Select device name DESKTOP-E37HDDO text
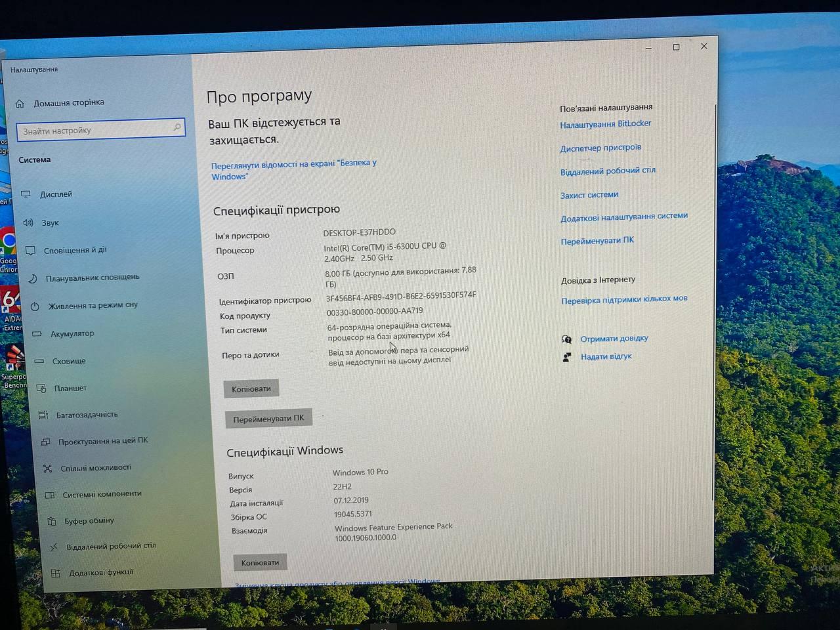840x630 pixels. pos(359,232)
